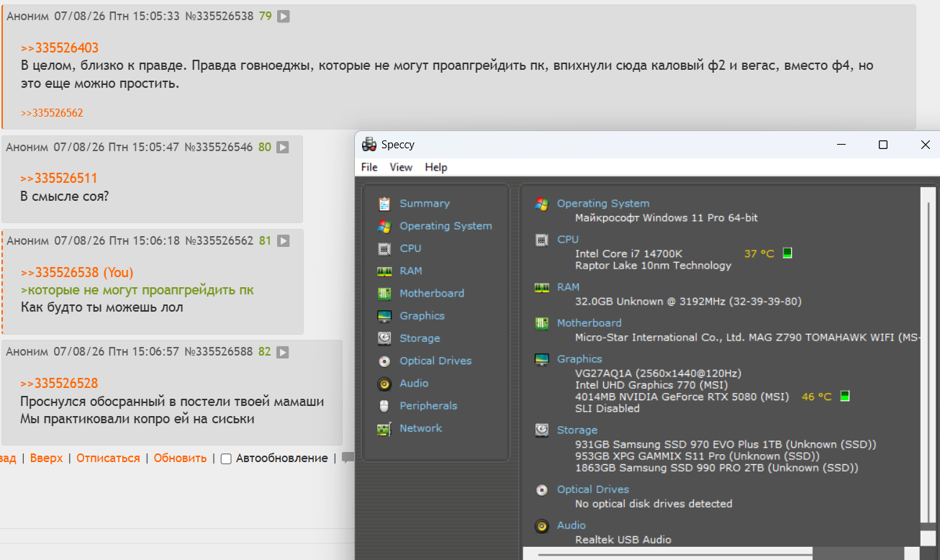
Task: Open the Operating System heading in Speccy summary
Action: (x=603, y=204)
